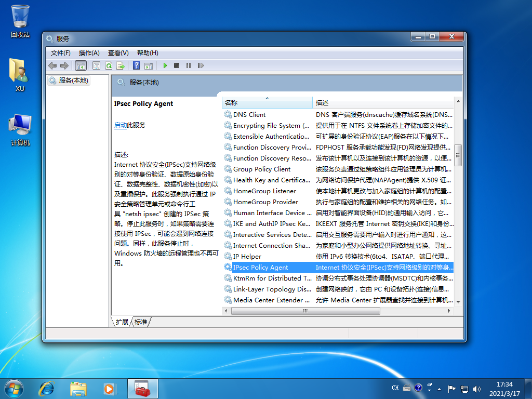532x399 pixels.
Task: Stop the service using the stop toolbar icon
Action: [x=177, y=65]
